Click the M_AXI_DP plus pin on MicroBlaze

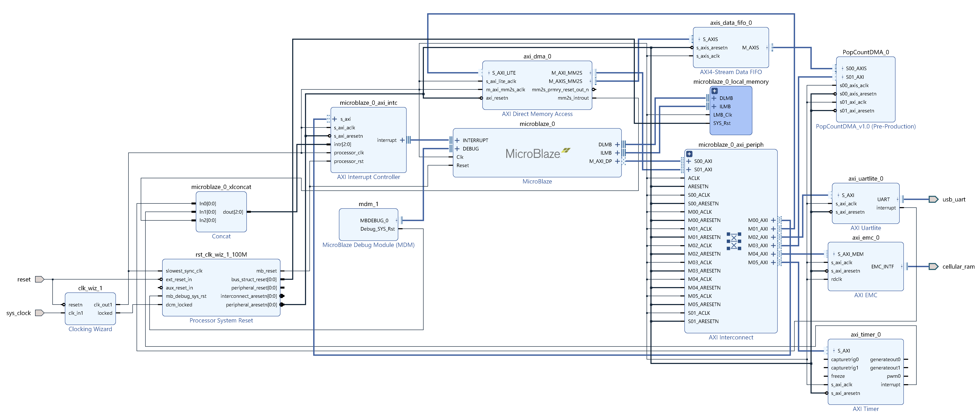point(617,161)
